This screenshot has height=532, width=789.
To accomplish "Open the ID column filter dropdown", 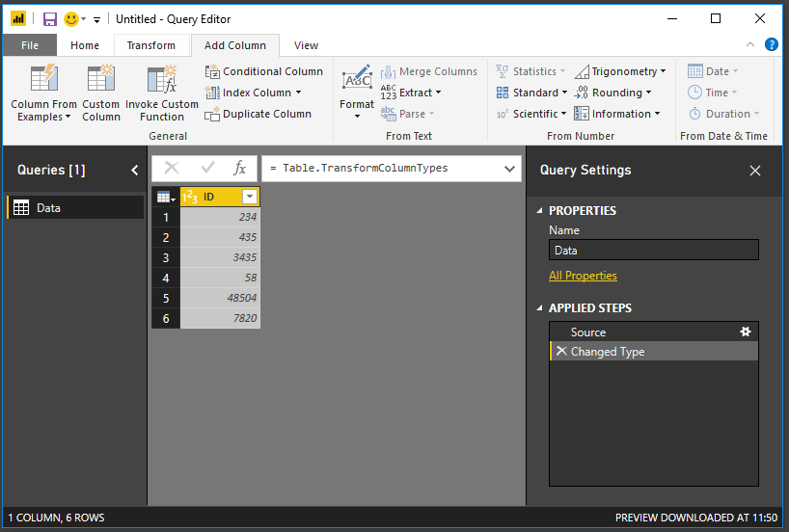I will click(x=250, y=197).
